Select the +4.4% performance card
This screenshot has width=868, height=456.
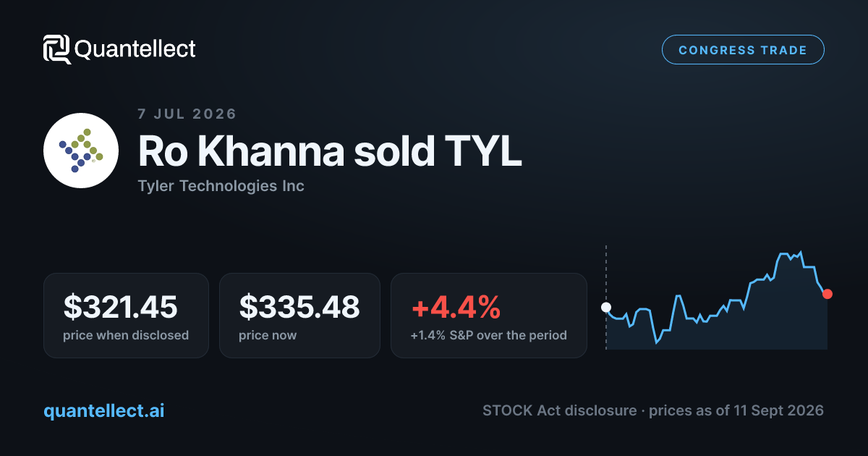click(489, 316)
